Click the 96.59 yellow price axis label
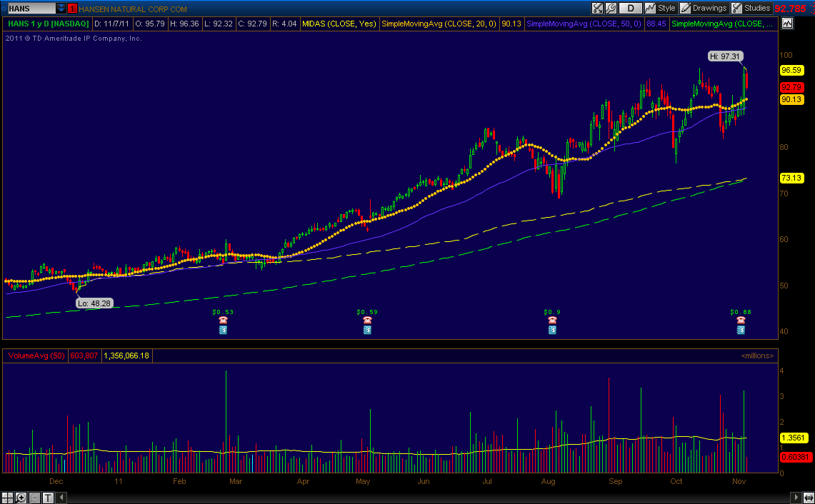Screen dimensions: 815x504 click(791, 70)
